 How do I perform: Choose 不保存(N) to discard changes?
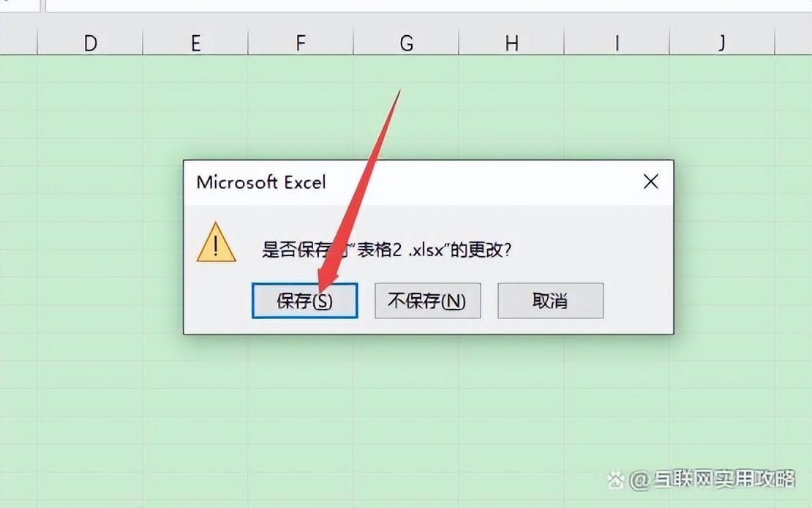coord(427,301)
